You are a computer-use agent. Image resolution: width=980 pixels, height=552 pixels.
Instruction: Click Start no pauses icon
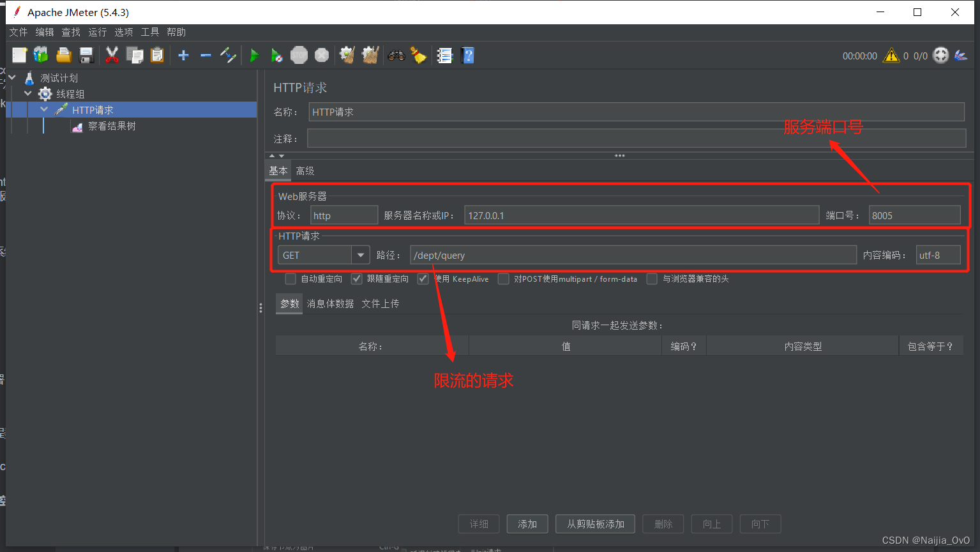click(x=276, y=56)
